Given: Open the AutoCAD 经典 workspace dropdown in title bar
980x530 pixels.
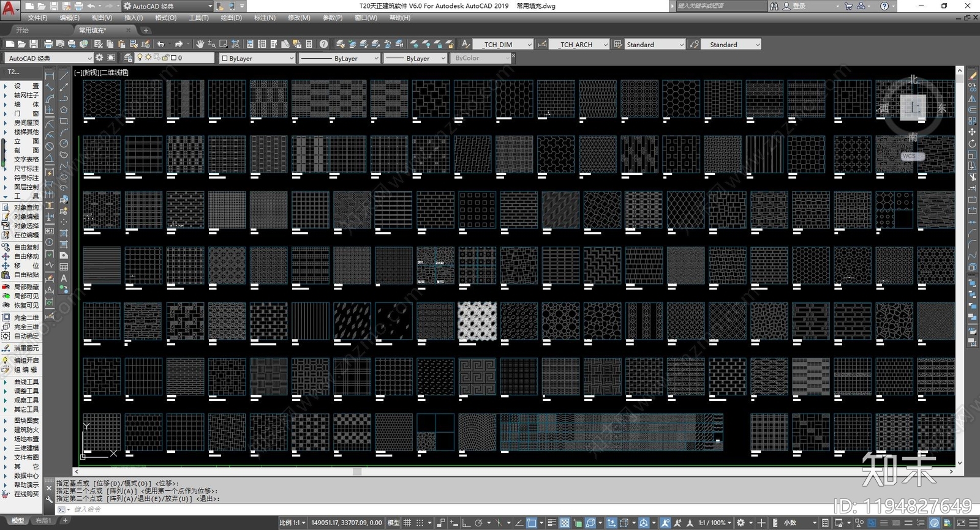Looking at the screenshot, I should tap(167, 6).
